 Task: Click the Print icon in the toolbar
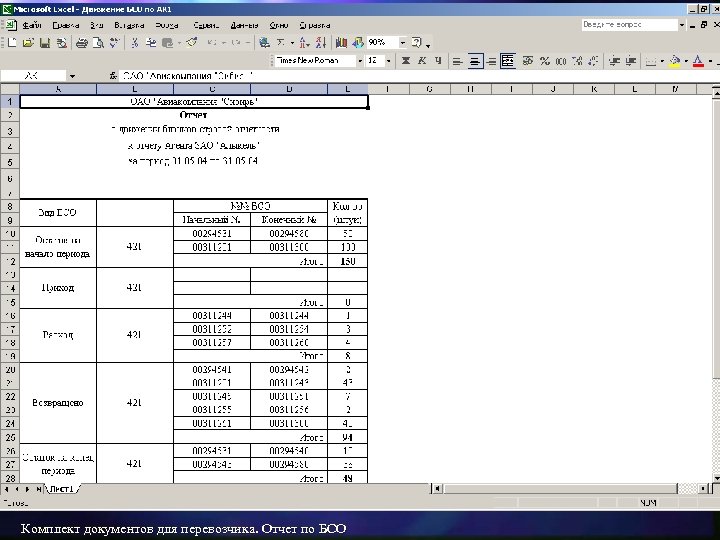click(82, 43)
